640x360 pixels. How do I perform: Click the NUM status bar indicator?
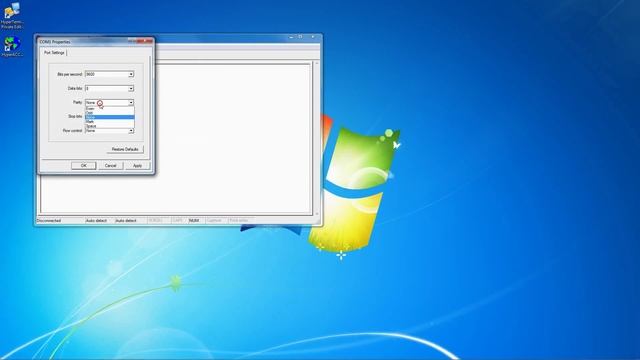(x=194, y=220)
